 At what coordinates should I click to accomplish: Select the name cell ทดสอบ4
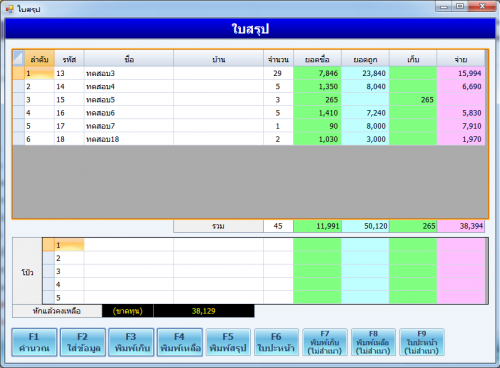pos(129,87)
